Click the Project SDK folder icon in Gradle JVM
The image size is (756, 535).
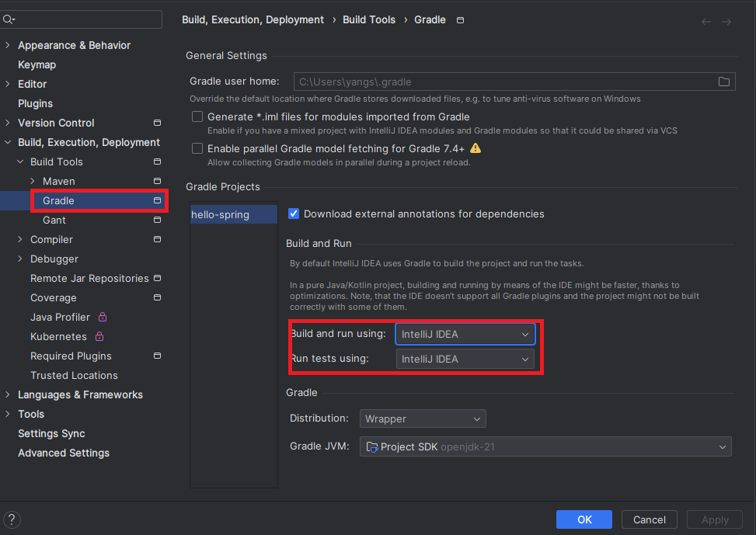tap(371, 446)
